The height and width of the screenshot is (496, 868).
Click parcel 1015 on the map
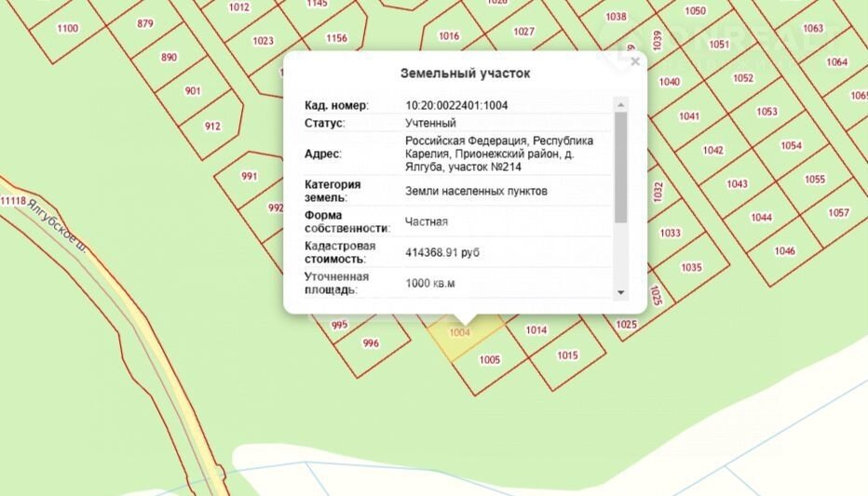click(x=567, y=355)
